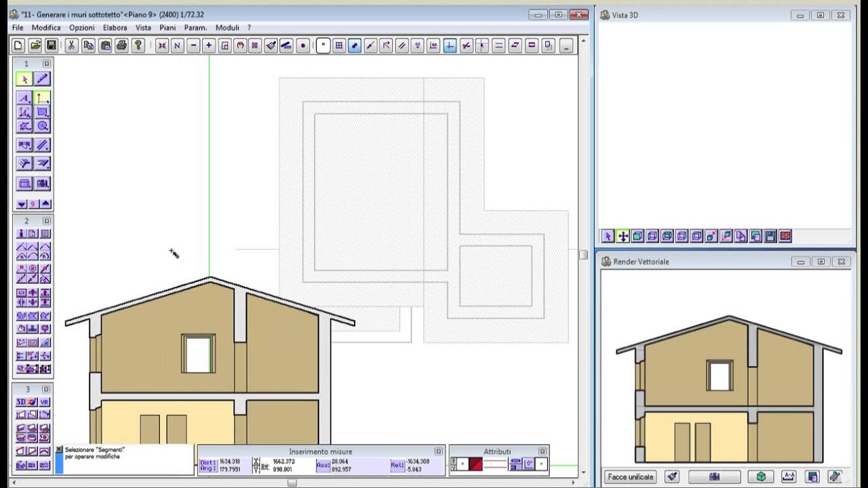Click the dark red color swatch in Attributi
This screenshot has height=488, width=868.
(476, 464)
